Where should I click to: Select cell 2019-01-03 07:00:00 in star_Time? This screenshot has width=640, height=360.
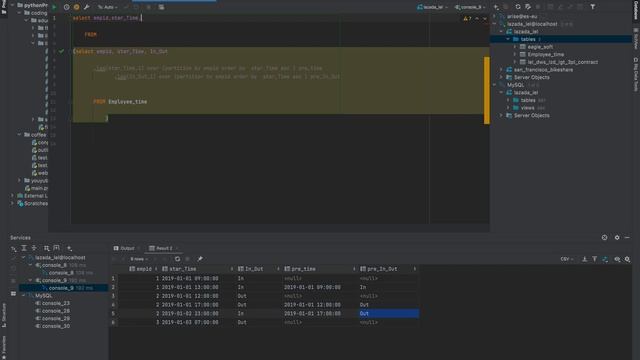click(x=190, y=322)
